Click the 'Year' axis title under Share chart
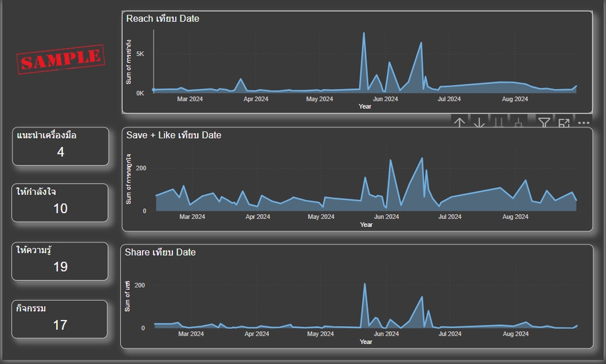 pyautogui.click(x=365, y=341)
